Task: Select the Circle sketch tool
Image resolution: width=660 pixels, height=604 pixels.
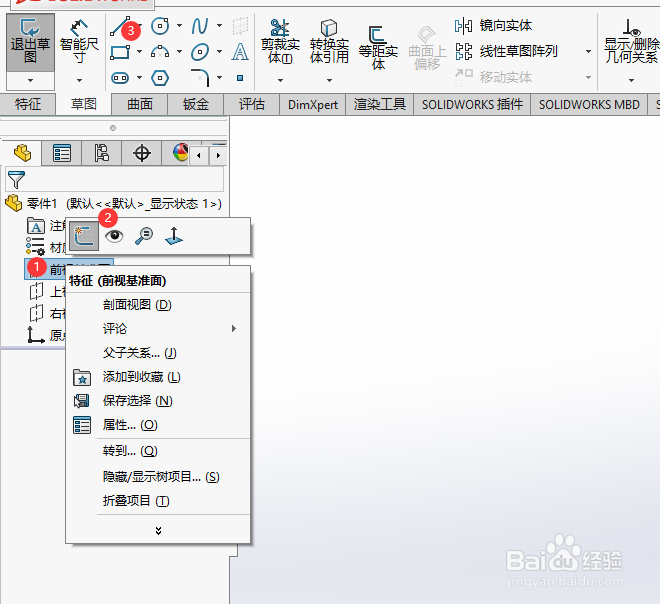Action: (160, 26)
